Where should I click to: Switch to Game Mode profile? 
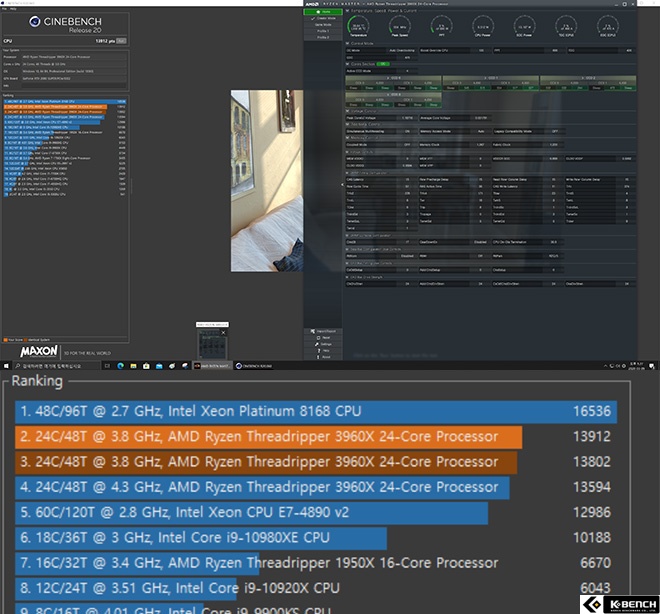click(323, 25)
